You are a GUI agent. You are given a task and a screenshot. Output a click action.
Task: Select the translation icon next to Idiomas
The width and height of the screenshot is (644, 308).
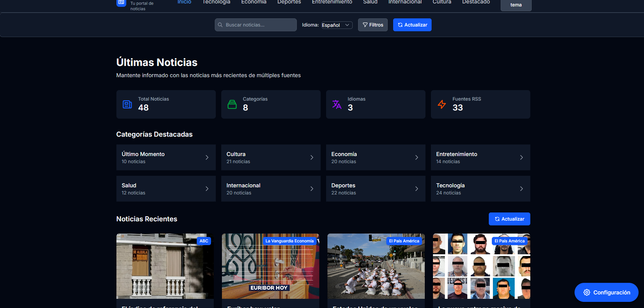[x=337, y=104]
